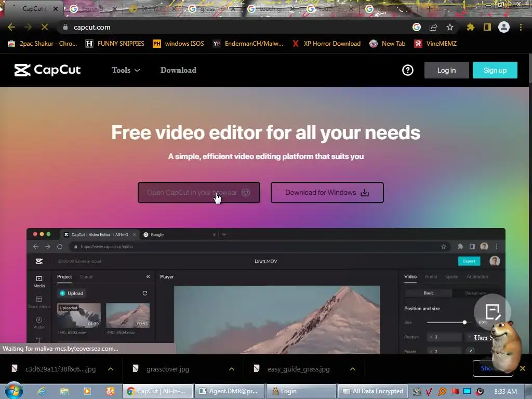
Task: Open Windows Explorer from taskbar
Action: point(64,391)
